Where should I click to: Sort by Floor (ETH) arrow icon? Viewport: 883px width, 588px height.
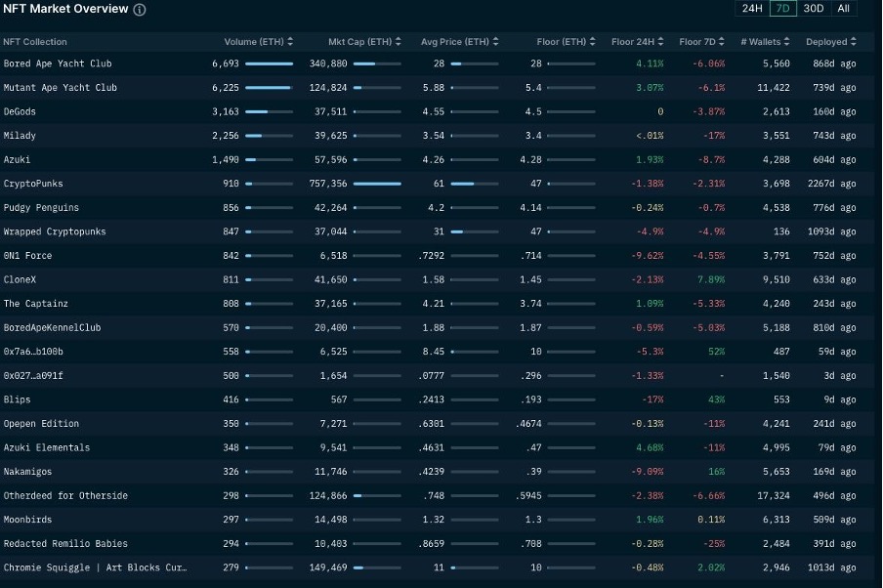coord(593,42)
